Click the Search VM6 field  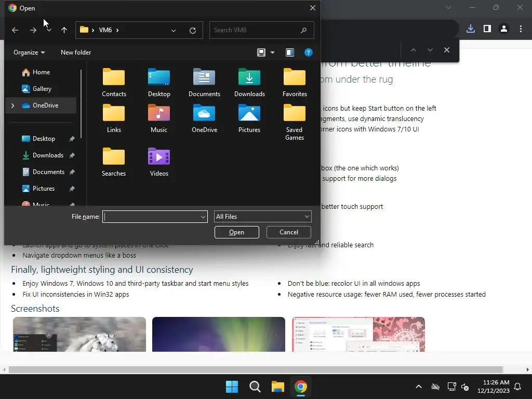[x=261, y=30]
